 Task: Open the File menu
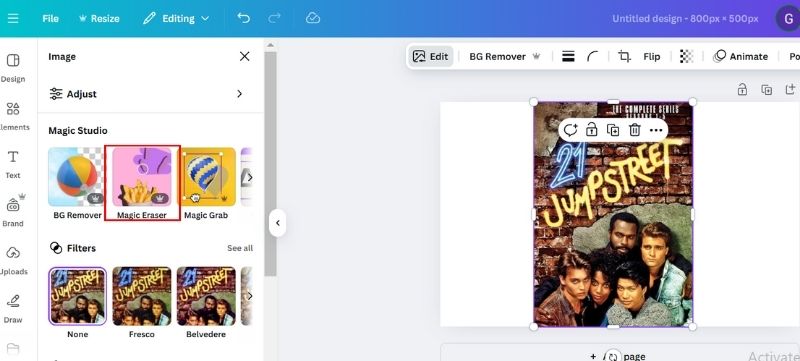tap(51, 18)
